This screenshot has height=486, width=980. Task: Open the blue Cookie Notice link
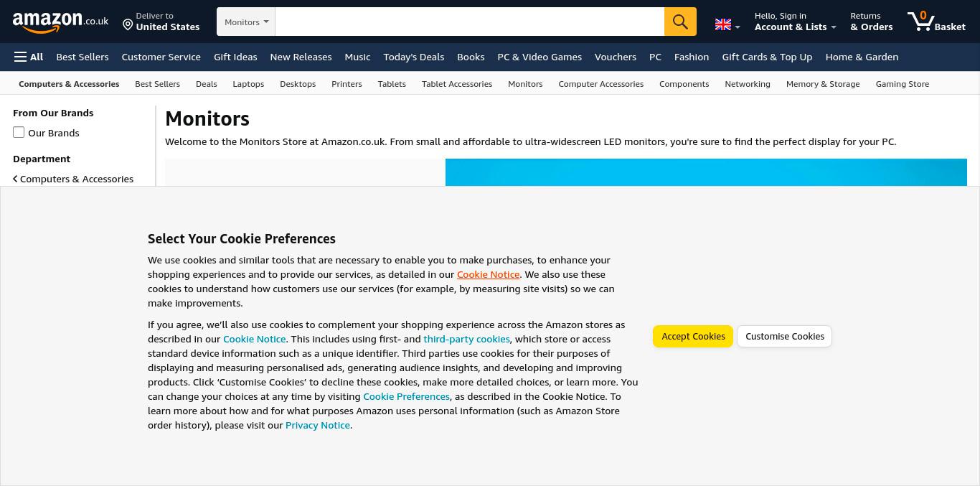click(x=254, y=339)
